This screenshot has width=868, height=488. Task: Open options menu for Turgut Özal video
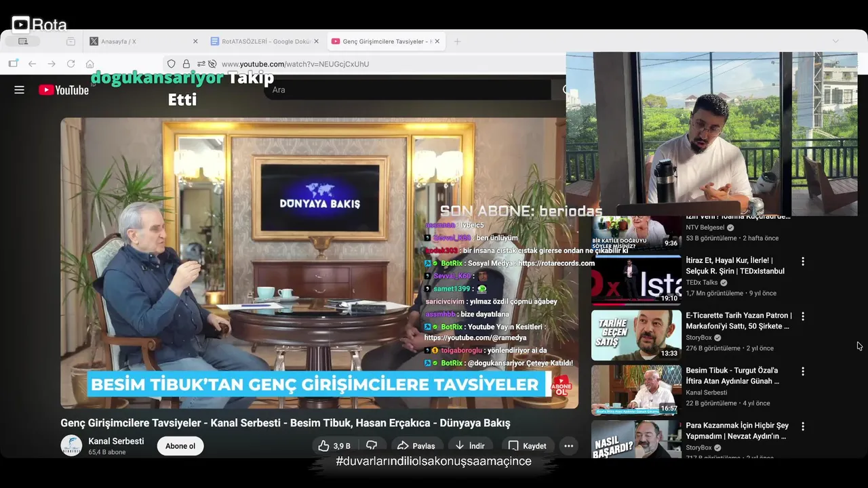point(803,371)
